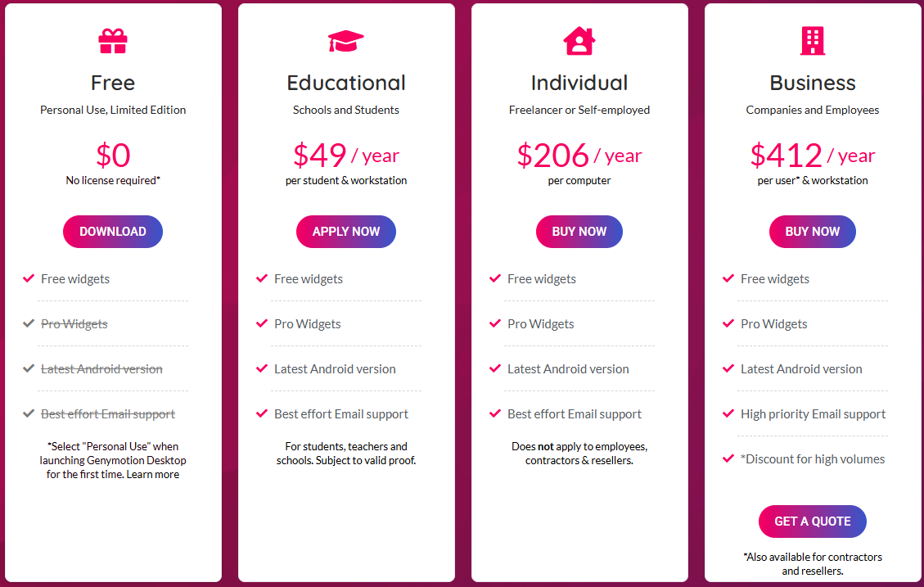Click the office building icon above Business

(x=813, y=41)
